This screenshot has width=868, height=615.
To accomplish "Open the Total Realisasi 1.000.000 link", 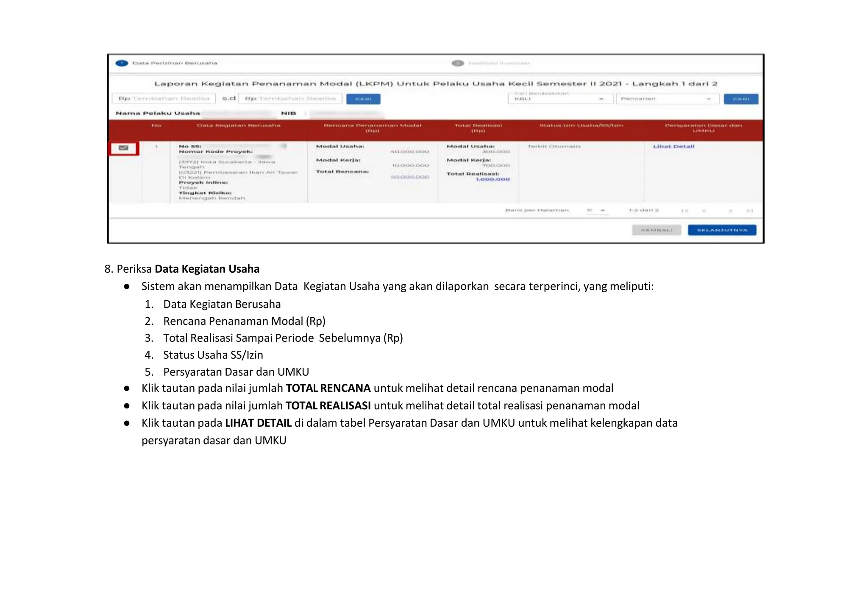I will [x=493, y=179].
